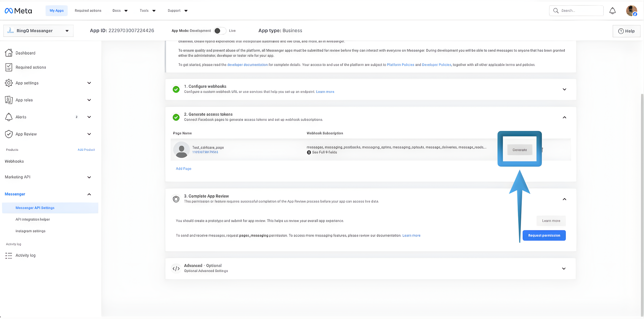The image size is (644, 319).
Task: Open the Add Page link
Action: point(183,168)
